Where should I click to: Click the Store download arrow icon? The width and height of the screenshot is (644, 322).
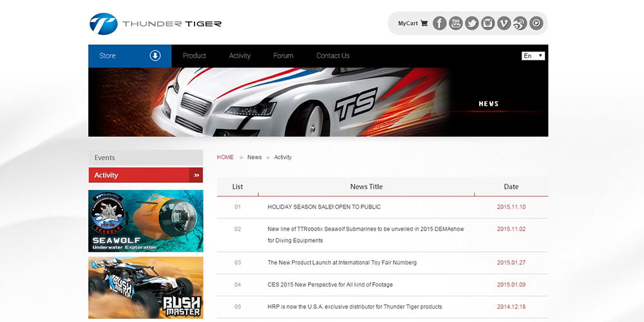click(155, 55)
